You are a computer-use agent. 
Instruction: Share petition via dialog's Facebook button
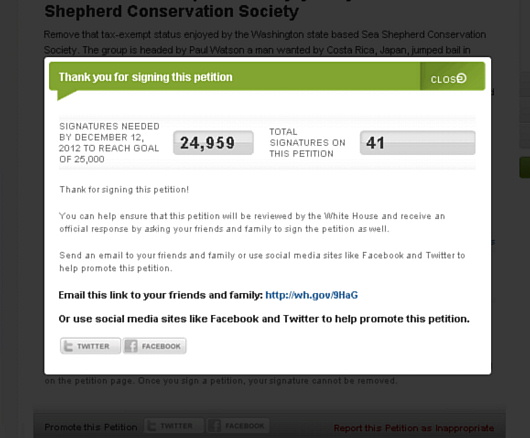pyautogui.click(x=154, y=346)
